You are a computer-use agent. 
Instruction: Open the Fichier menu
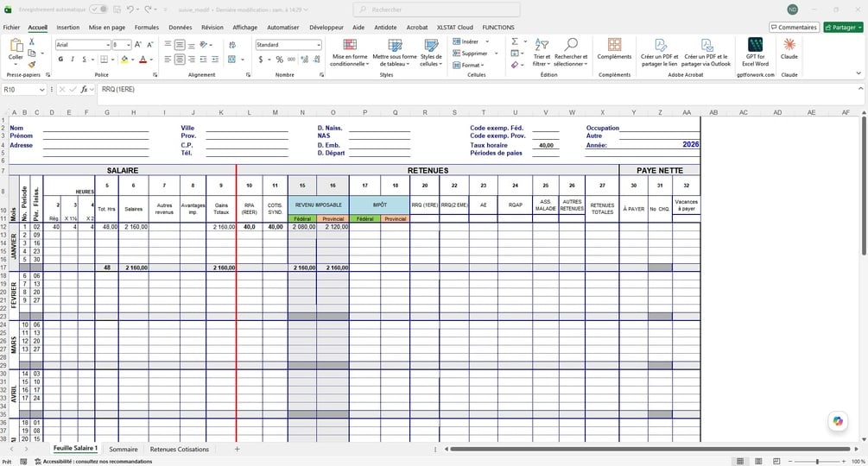coord(11,27)
